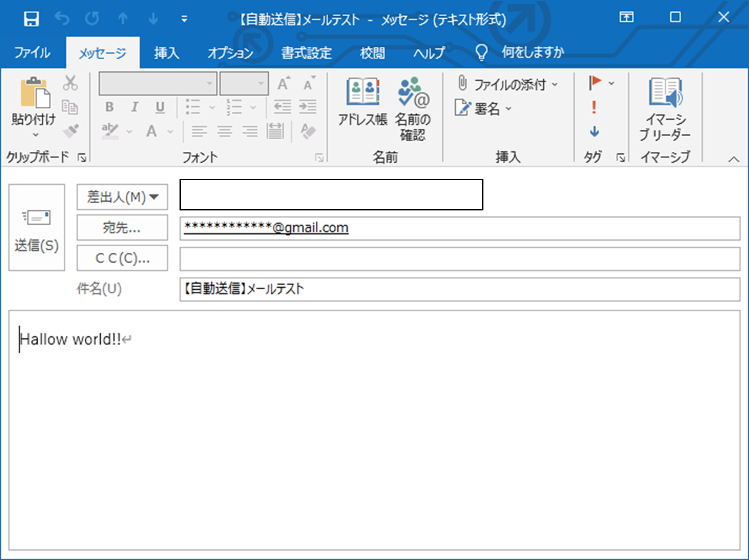
Task: Toggle Underline formatting button
Action: pos(160,107)
